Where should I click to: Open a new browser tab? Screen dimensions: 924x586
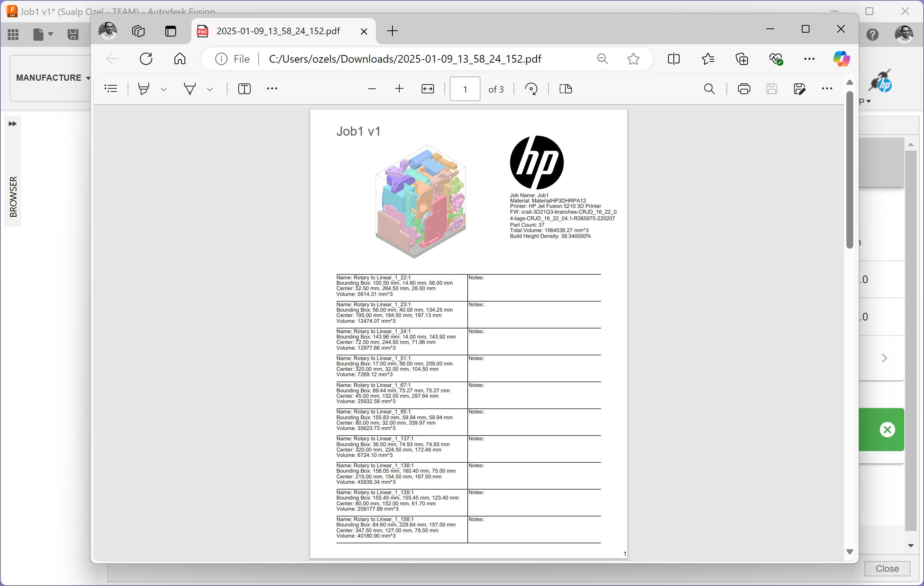(x=392, y=31)
